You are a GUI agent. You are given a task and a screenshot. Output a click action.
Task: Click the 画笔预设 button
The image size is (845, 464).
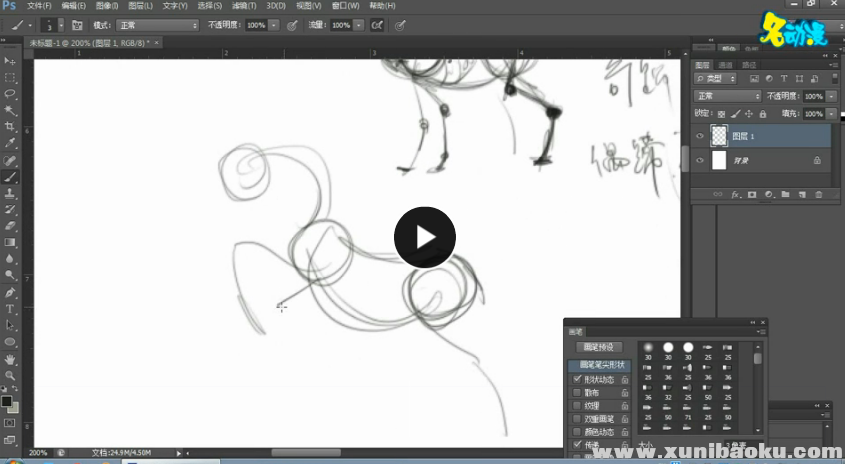click(x=601, y=347)
